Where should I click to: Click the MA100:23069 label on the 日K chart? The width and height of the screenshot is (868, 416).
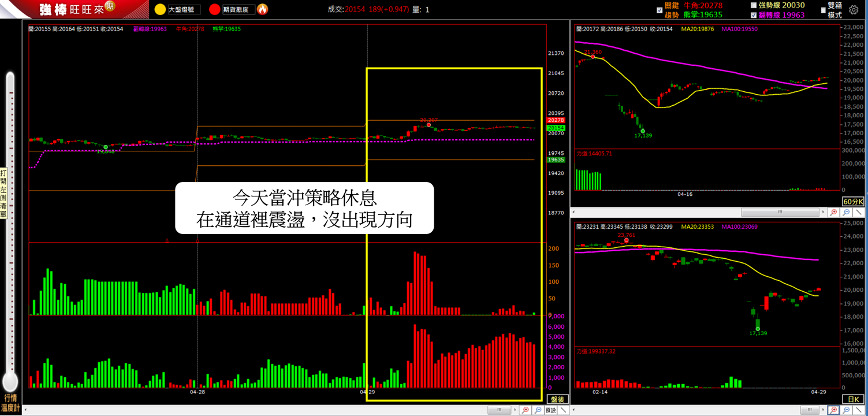[740, 226]
